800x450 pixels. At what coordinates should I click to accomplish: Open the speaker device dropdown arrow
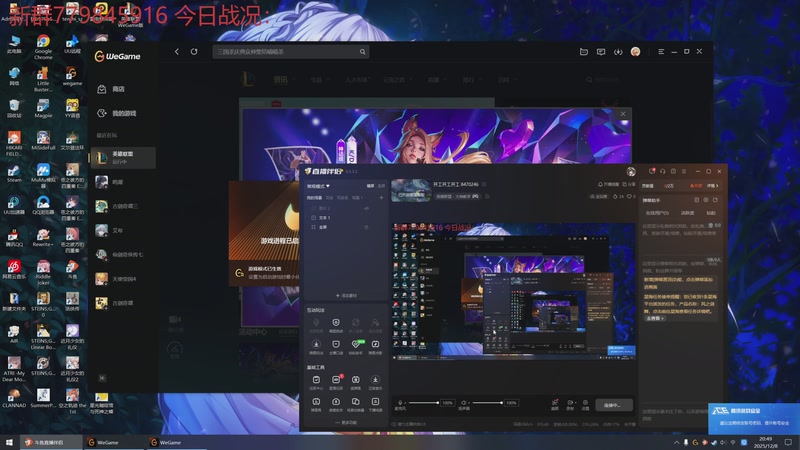tap(469, 403)
